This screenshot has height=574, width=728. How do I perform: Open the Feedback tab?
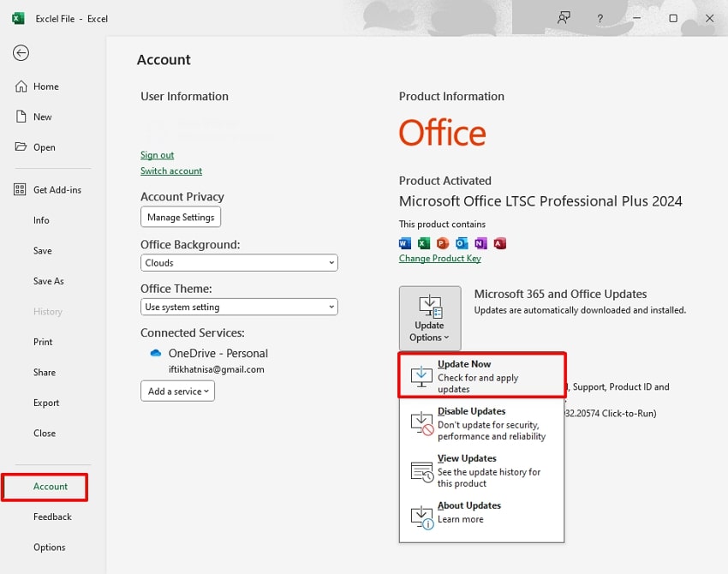pos(52,517)
